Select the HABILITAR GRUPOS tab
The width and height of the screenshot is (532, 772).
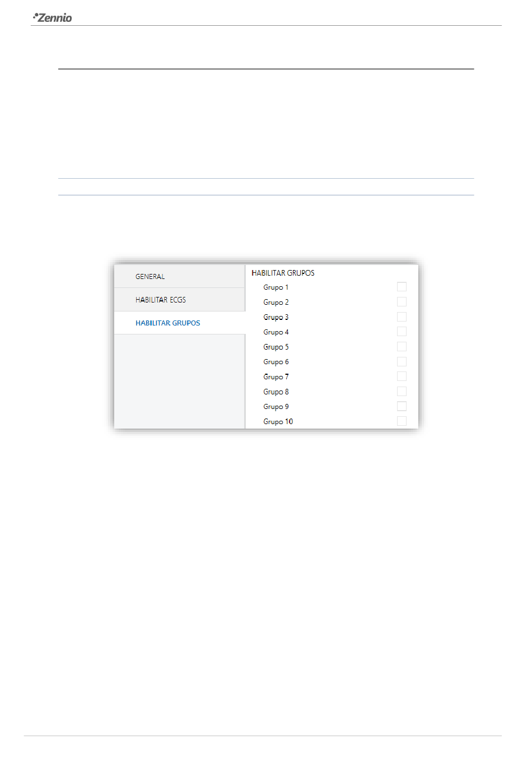coord(179,323)
